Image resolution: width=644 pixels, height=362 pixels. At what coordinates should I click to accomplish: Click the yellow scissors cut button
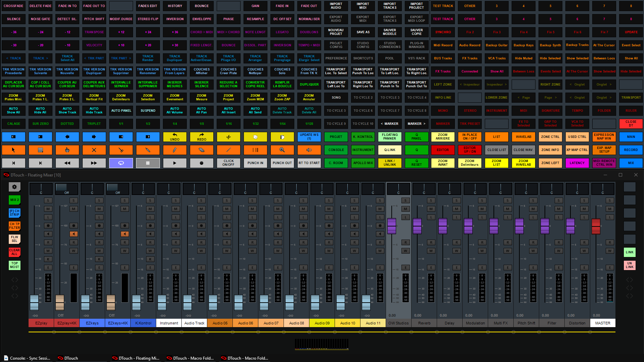coord(228,137)
